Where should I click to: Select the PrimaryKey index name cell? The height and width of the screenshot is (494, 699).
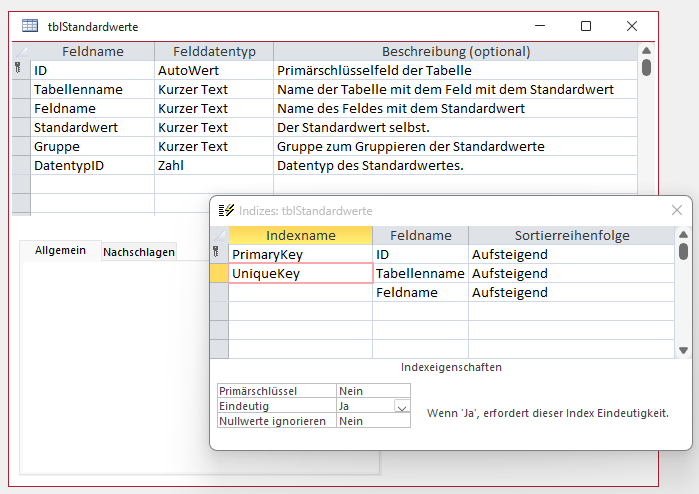[301, 254]
